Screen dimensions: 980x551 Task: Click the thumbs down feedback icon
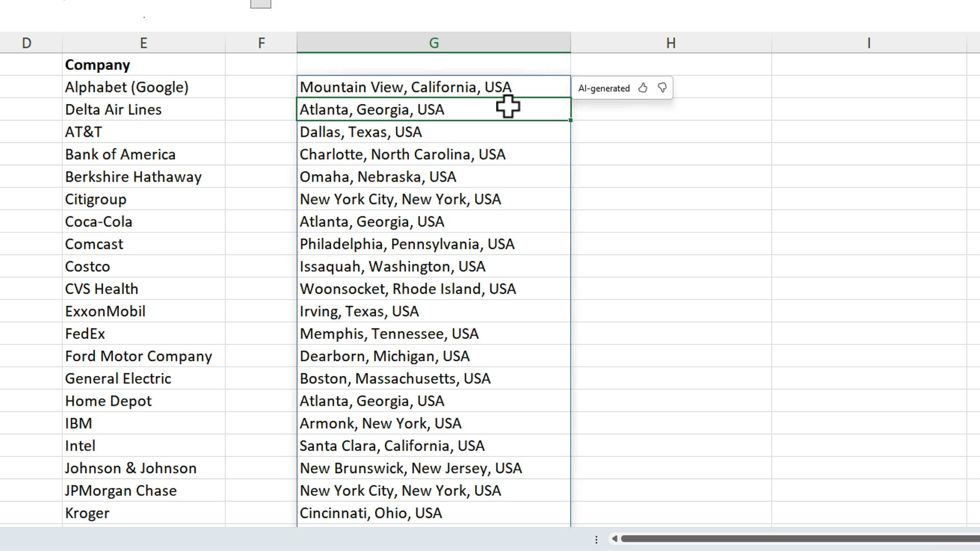tap(662, 88)
